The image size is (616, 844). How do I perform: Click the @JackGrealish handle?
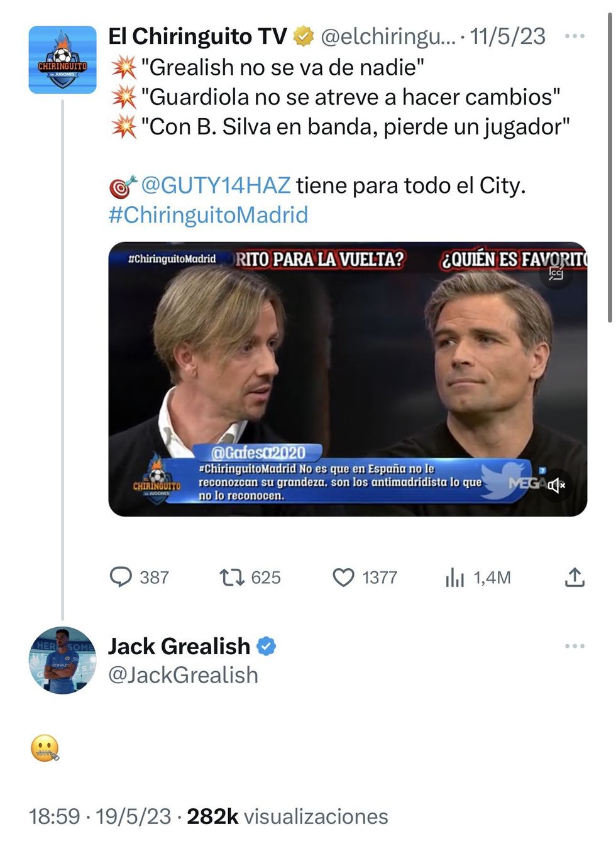click(183, 675)
